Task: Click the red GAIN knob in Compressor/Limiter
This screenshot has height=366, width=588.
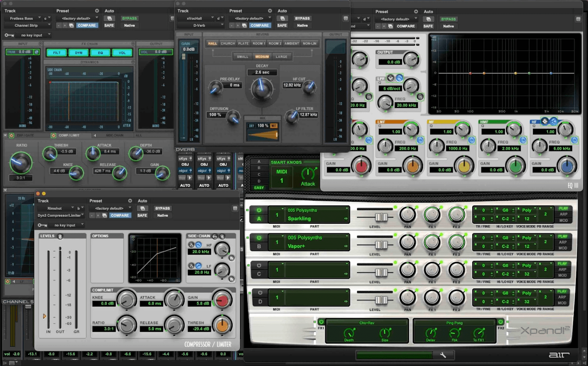Action: click(x=222, y=301)
